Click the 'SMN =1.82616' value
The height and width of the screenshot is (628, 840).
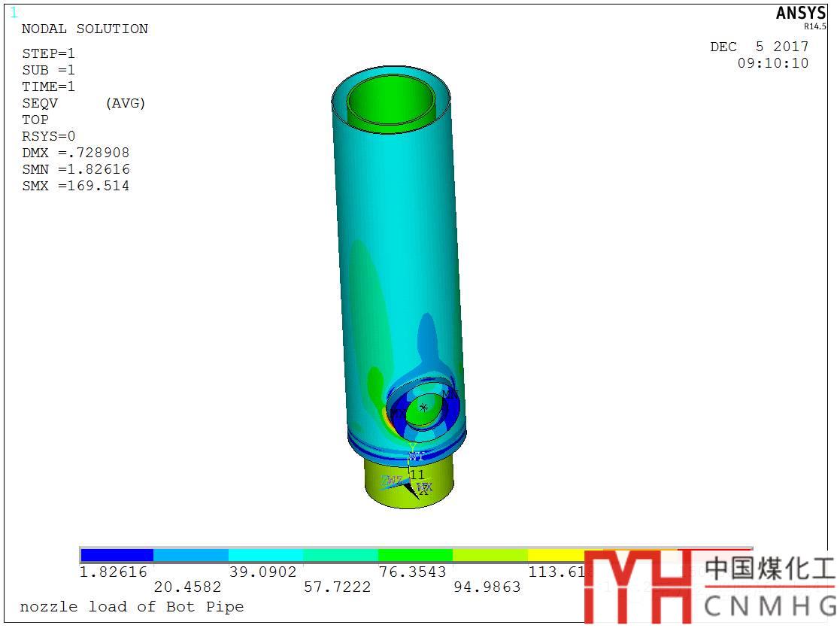point(75,169)
